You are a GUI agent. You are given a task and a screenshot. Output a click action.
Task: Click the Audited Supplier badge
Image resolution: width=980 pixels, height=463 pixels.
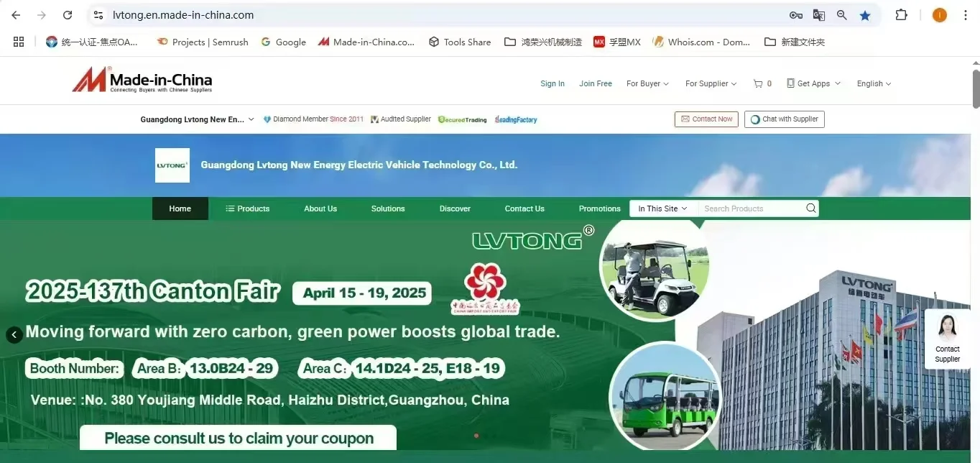[x=401, y=119]
